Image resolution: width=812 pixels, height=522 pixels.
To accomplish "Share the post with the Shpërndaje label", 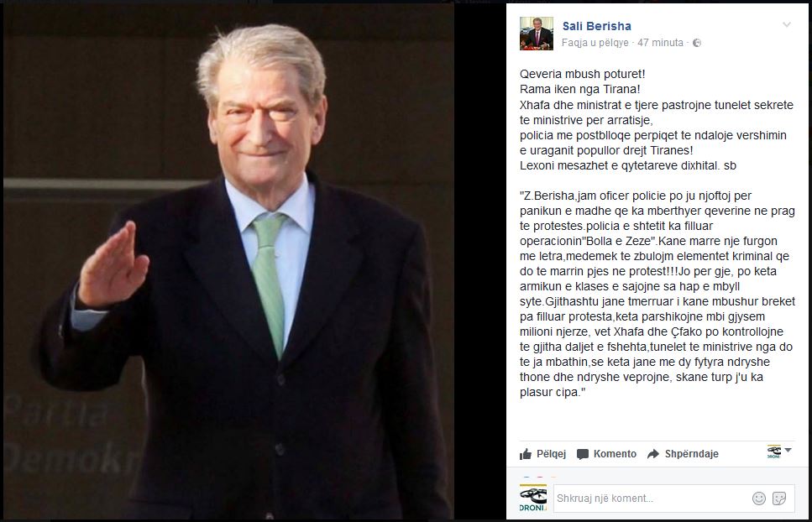I will tap(691, 454).
